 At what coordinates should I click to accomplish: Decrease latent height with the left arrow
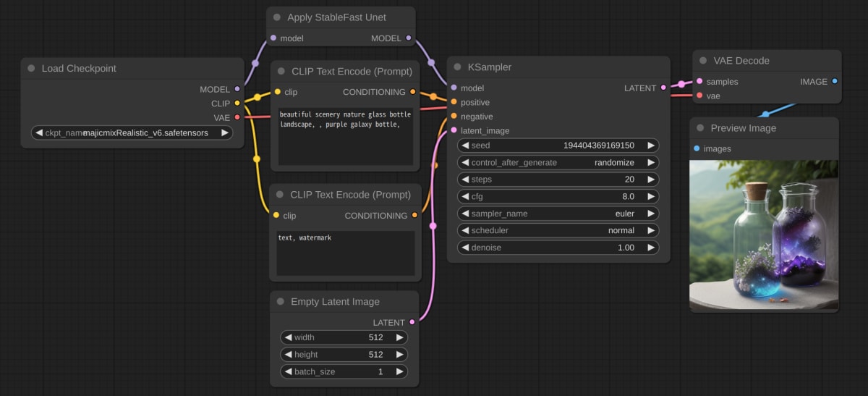click(288, 355)
